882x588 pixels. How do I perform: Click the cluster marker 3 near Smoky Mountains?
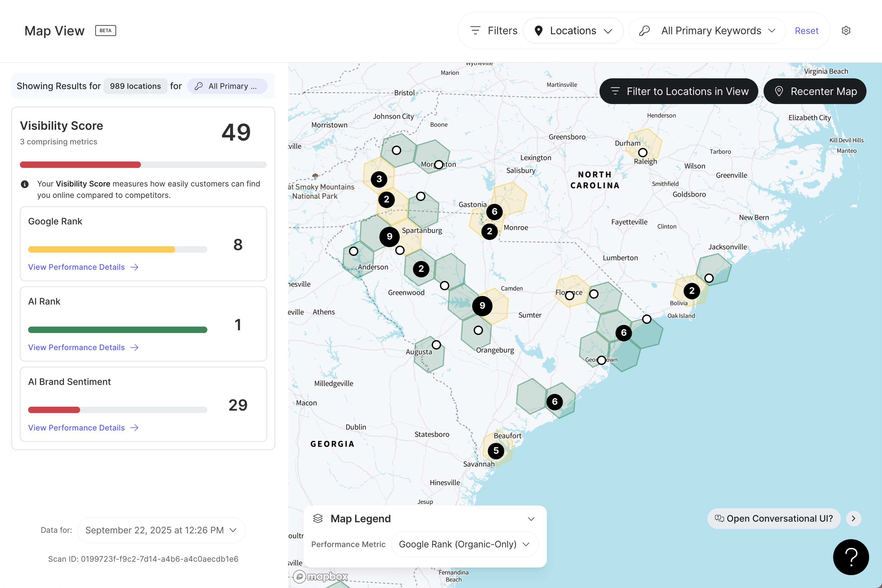[x=379, y=179]
